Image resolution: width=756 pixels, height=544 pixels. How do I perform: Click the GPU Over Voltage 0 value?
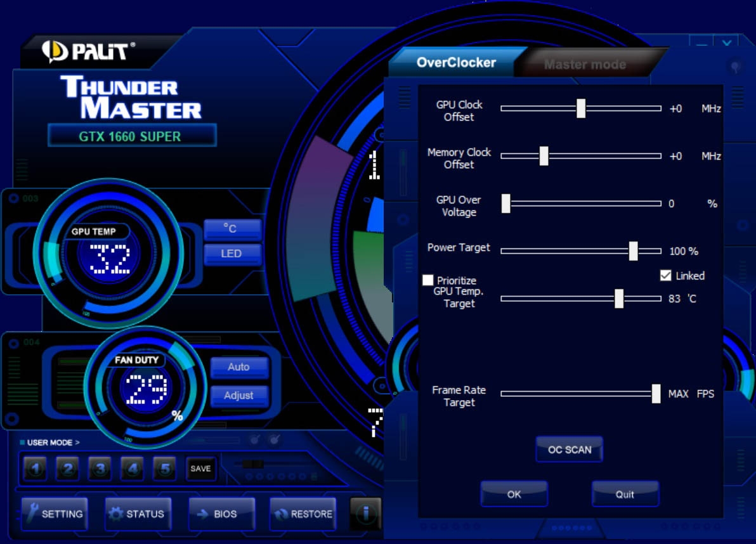point(671,204)
